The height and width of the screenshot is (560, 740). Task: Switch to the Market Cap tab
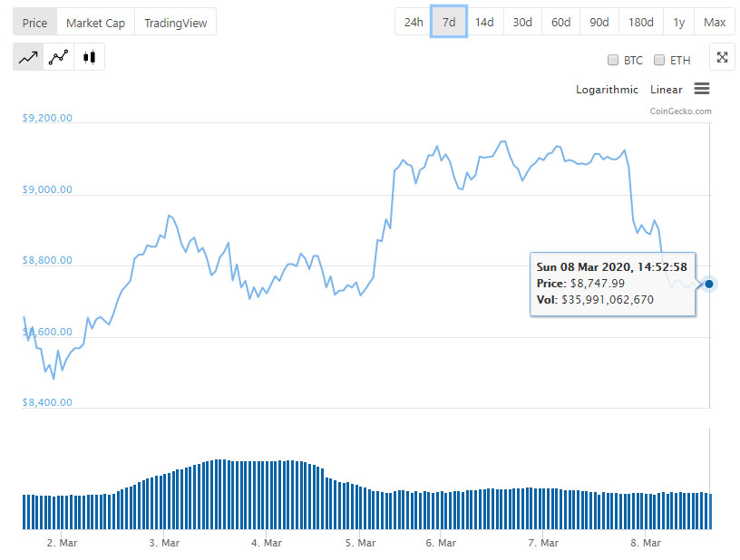95,22
